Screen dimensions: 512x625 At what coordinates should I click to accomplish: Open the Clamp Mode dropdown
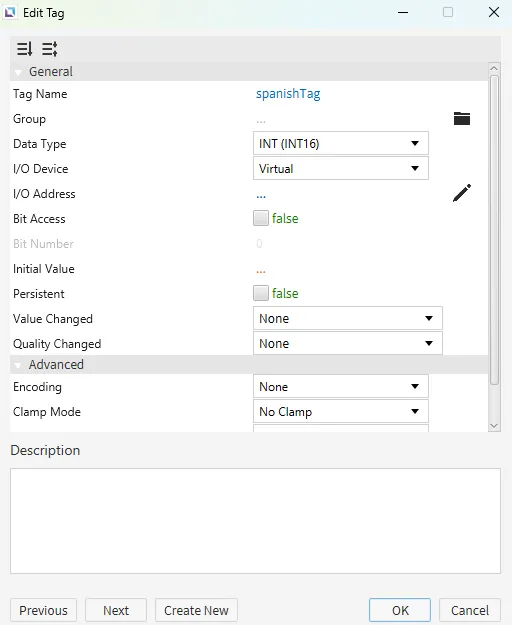pos(341,412)
